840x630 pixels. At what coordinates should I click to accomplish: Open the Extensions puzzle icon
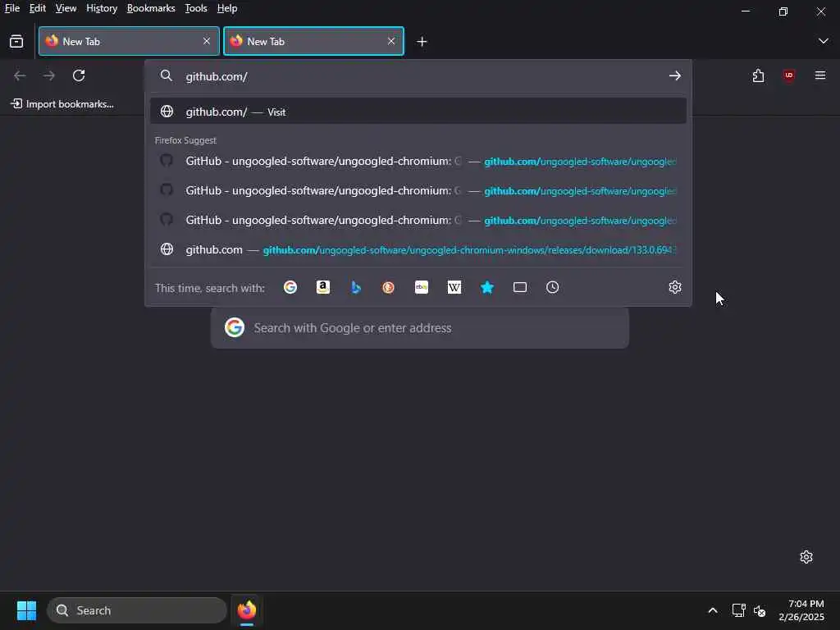tap(758, 75)
